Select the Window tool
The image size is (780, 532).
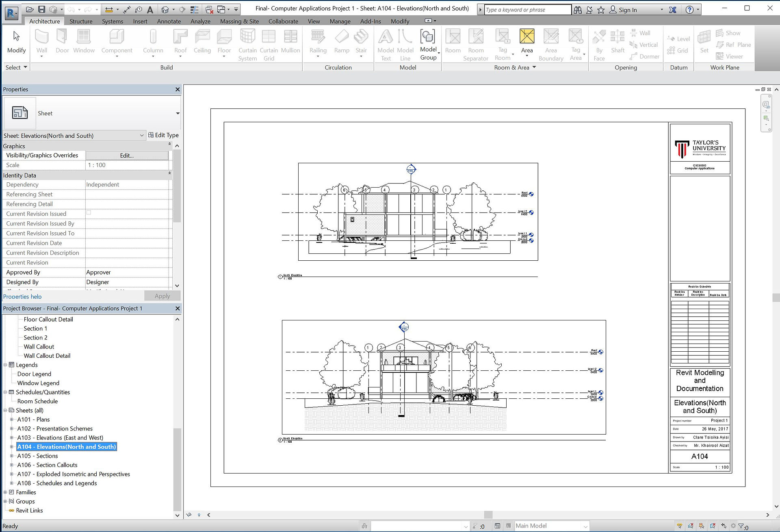84,42
